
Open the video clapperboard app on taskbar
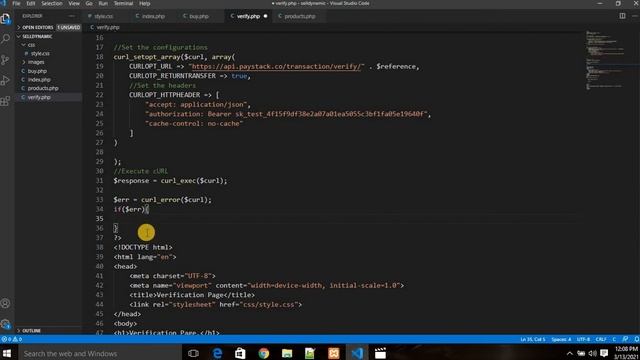tap(380, 353)
